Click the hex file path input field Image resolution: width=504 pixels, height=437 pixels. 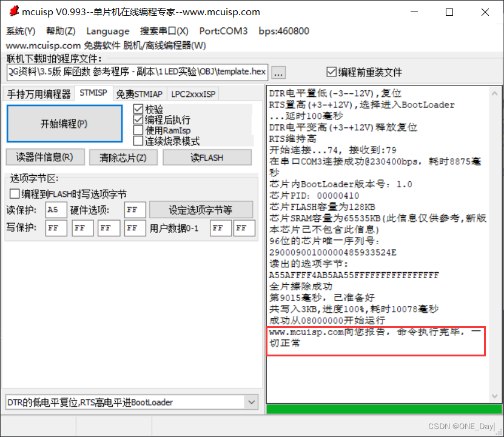point(137,72)
